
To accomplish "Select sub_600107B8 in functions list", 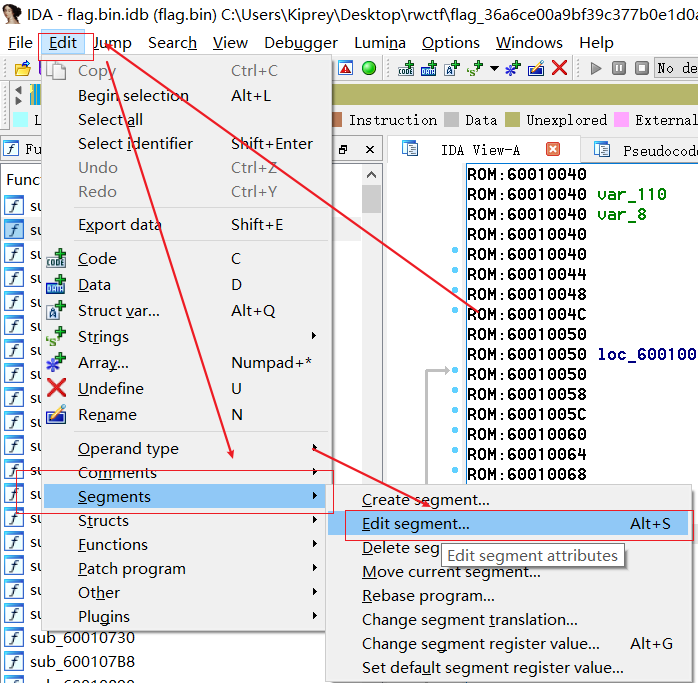I will point(82,661).
